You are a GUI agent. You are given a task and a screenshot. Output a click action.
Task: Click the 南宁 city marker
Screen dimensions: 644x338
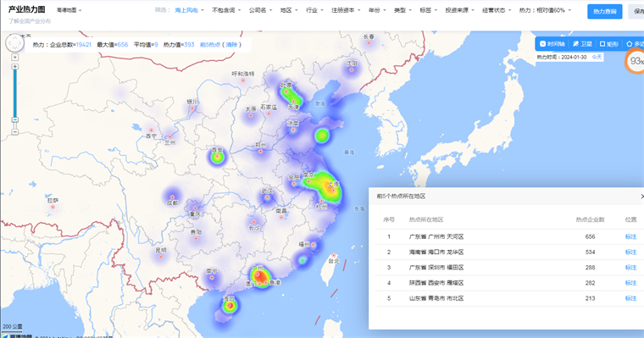[x=212, y=278]
